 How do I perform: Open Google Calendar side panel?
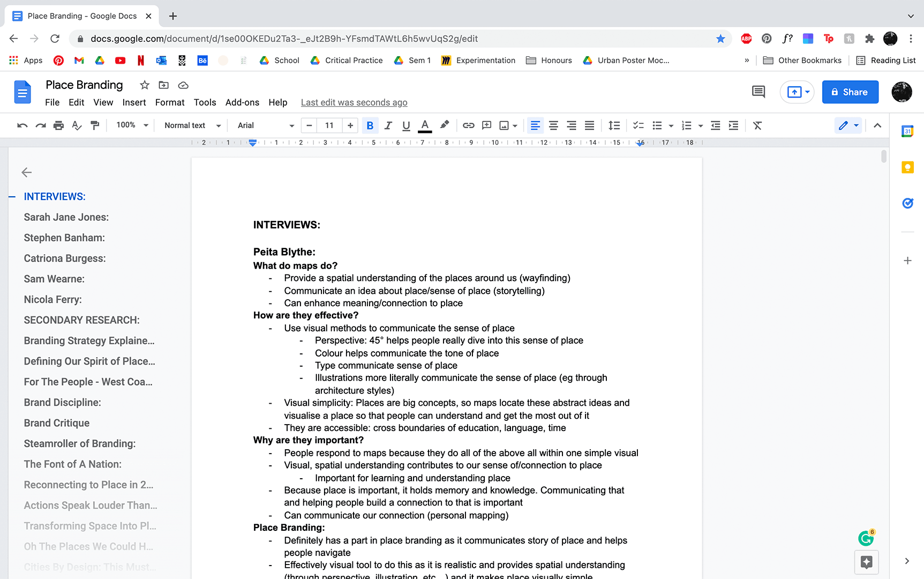point(907,131)
